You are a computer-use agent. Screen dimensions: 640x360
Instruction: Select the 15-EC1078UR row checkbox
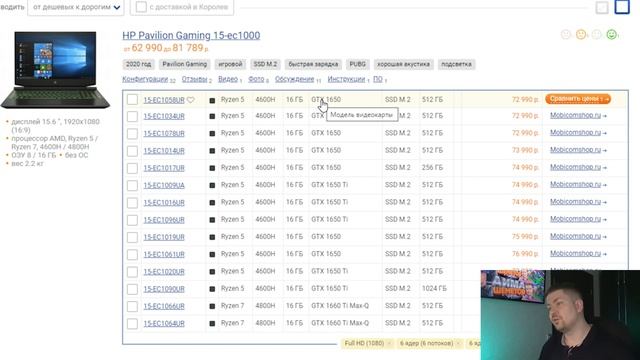[x=132, y=133]
